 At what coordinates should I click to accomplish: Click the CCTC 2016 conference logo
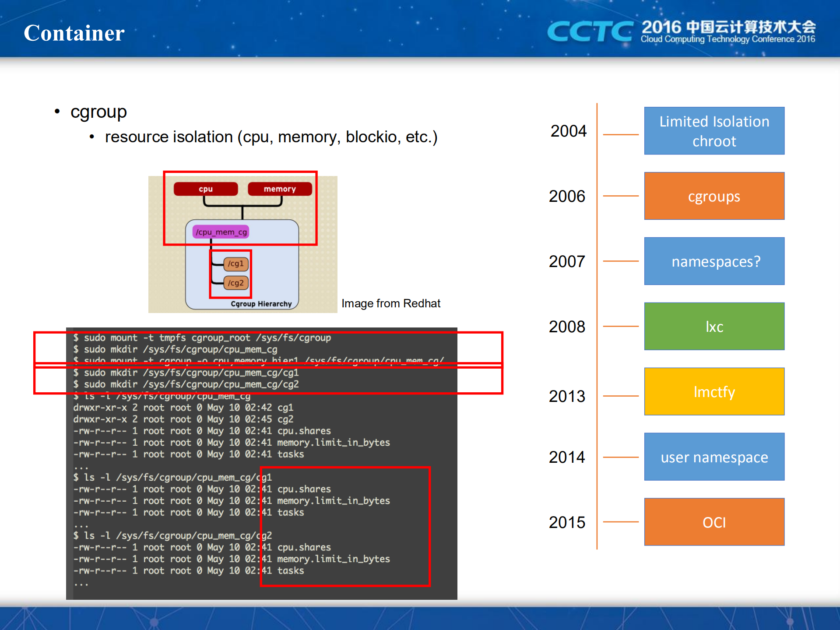coord(683,32)
